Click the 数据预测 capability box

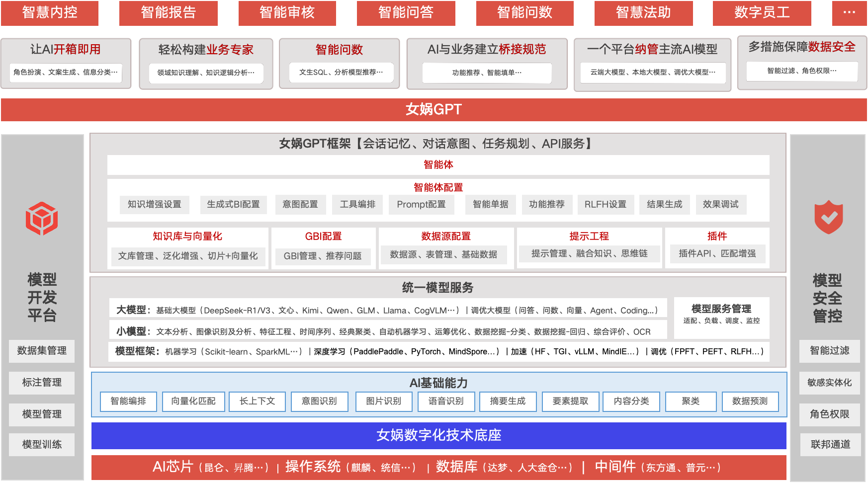pos(750,401)
